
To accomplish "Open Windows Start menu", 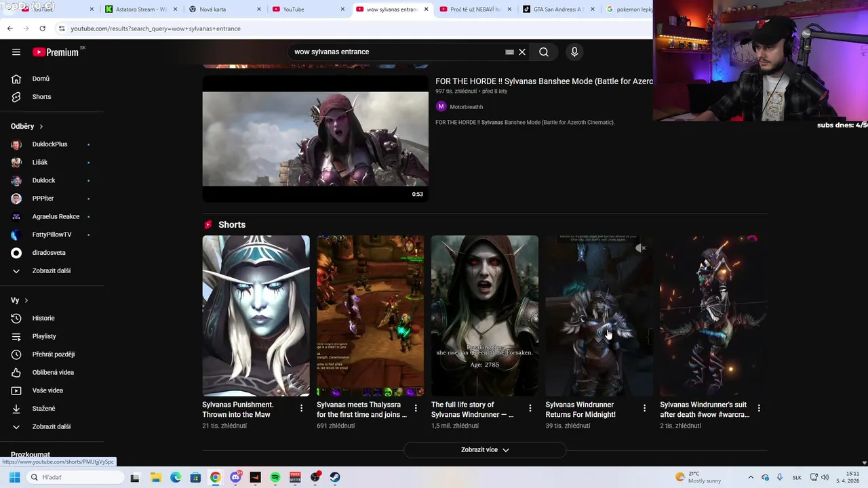I will point(14,477).
